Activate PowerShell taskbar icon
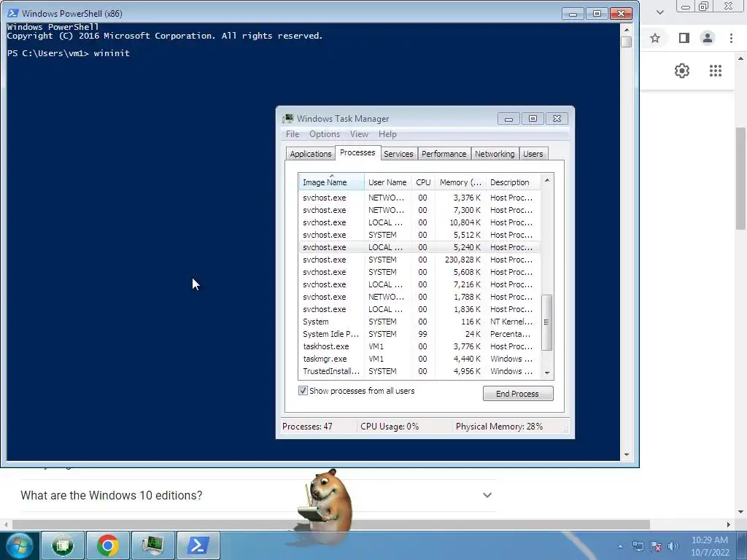This screenshot has height=560, width=747. (198, 545)
